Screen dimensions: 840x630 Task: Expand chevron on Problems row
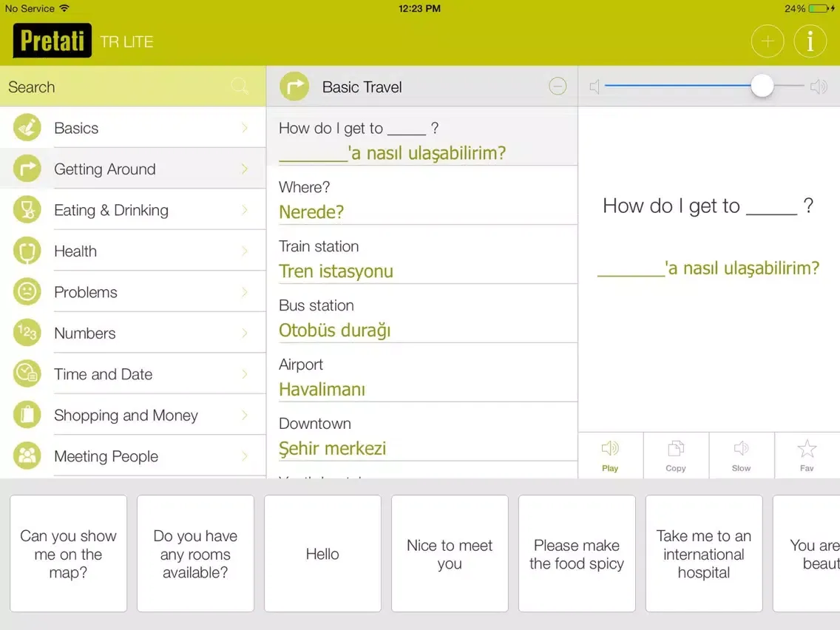245,292
